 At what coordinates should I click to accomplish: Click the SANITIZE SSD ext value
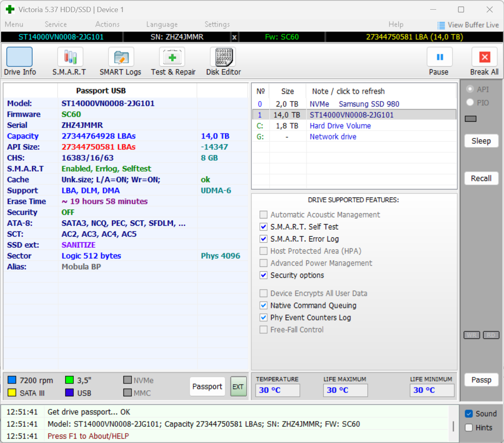coord(78,245)
